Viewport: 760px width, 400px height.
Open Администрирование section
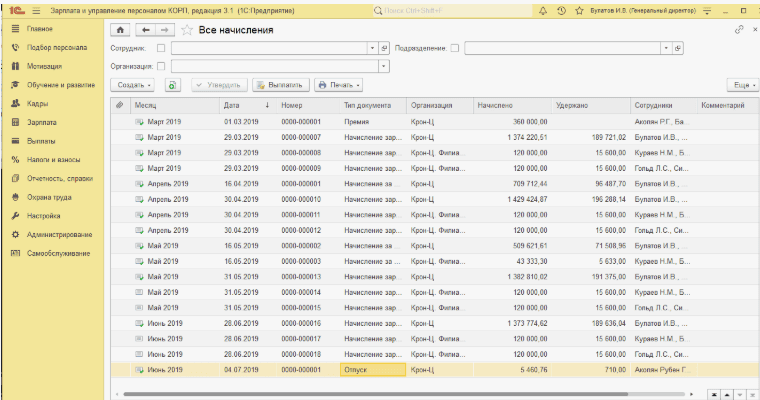(52, 235)
